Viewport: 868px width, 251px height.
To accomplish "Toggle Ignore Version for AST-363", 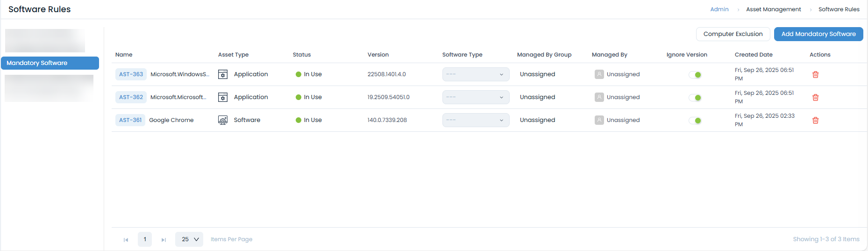I will [x=695, y=75].
